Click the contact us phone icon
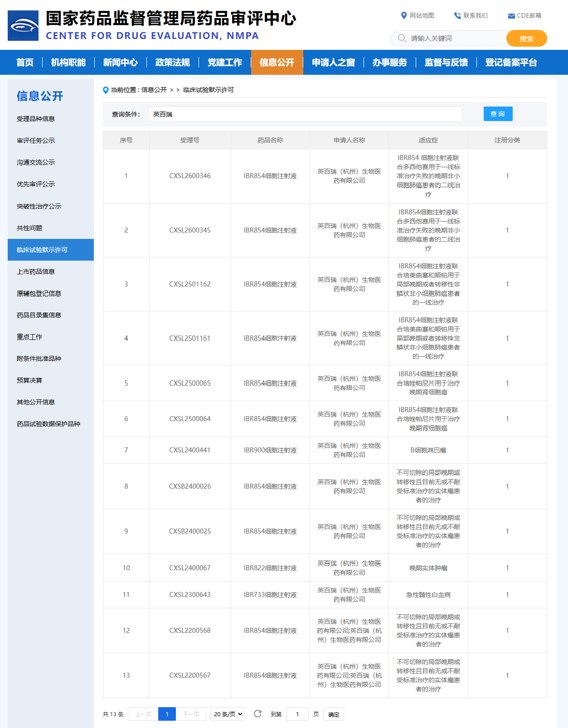Image resolution: width=568 pixels, height=728 pixels. tap(457, 15)
